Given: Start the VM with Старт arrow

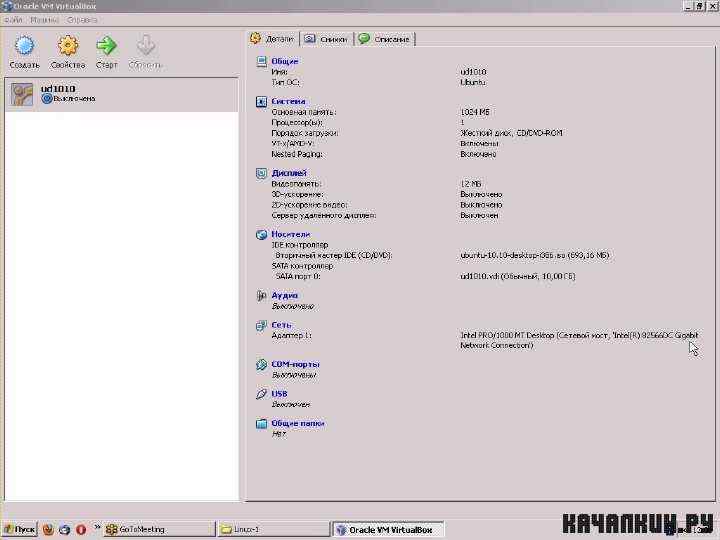Looking at the screenshot, I should pos(107,46).
